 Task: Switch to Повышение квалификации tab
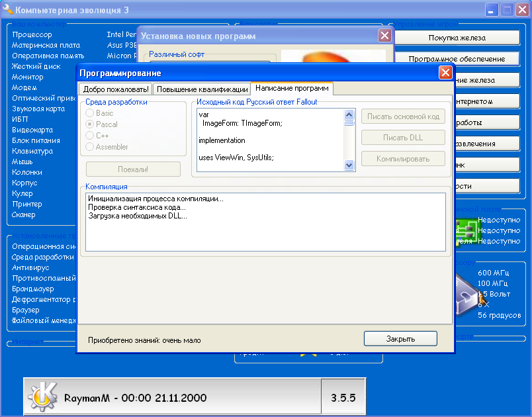202,89
